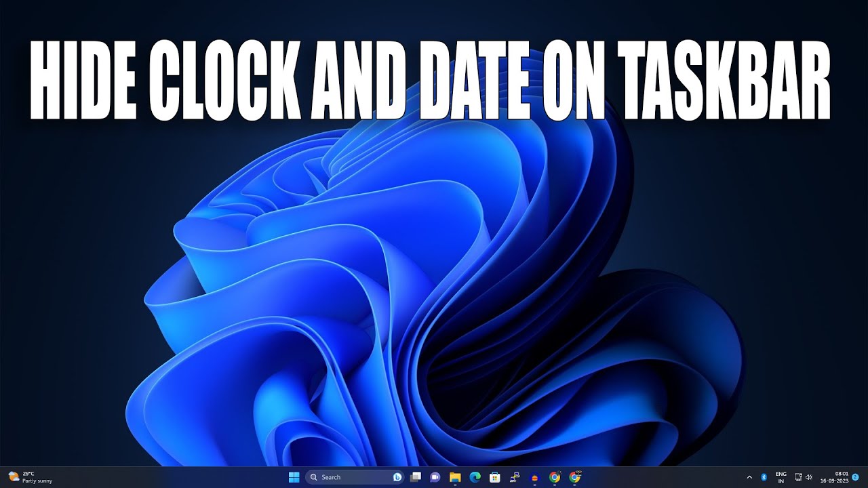Open the Windows Start menu

click(294, 477)
